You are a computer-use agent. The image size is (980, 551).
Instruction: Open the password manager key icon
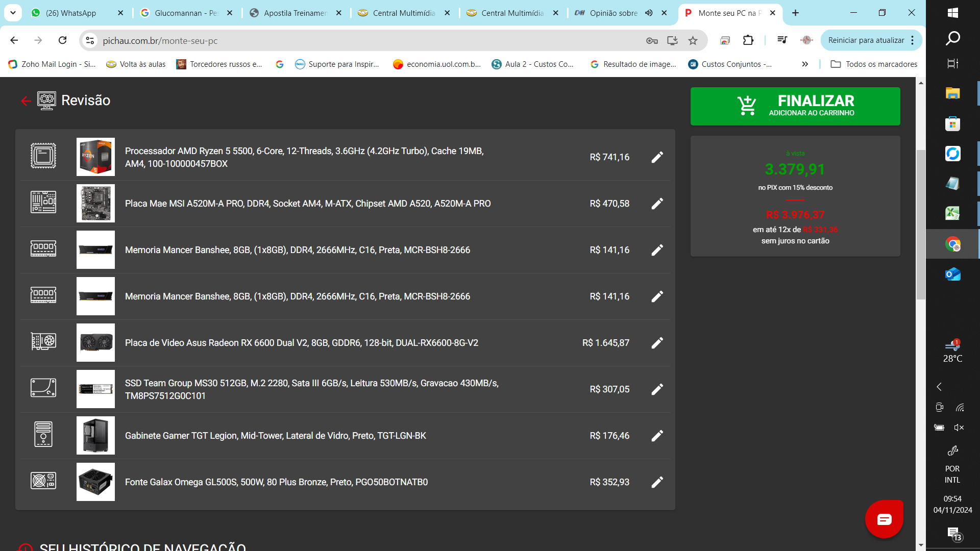pyautogui.click(x=652, y=41)
